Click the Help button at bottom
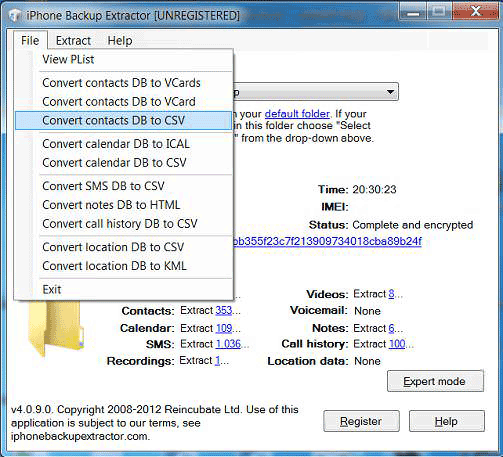The image size is (503, 457). [447, 421]
